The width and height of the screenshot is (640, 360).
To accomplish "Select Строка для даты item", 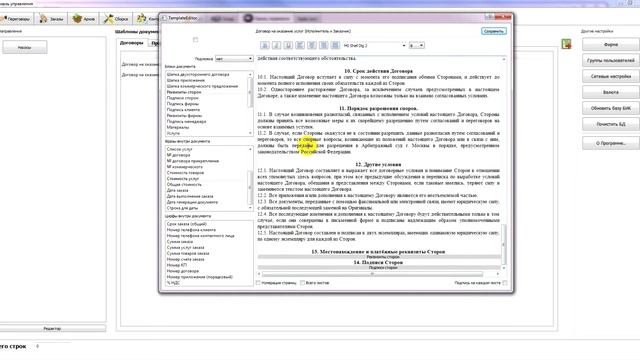I will [182, 208].
